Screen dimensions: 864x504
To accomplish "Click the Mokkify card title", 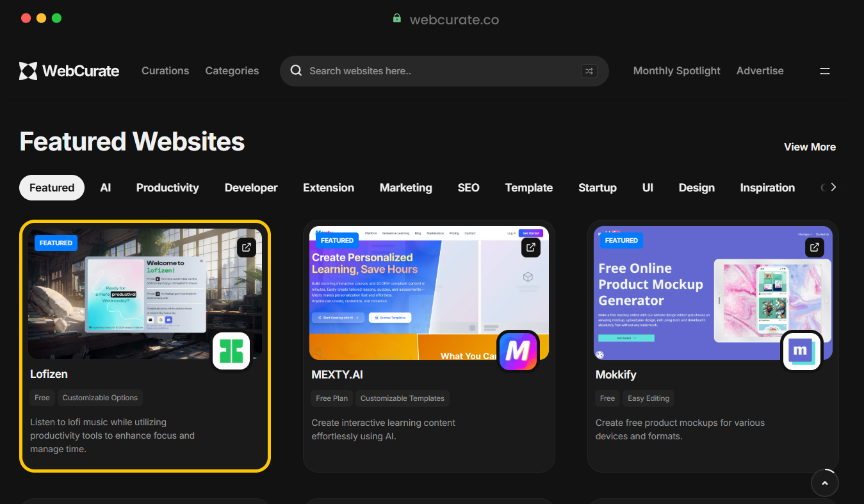I will coord(616,374).
